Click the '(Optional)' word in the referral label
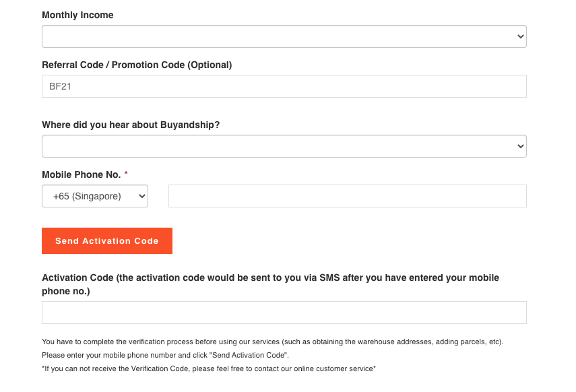The image size is (576, 392). (210, 65)
